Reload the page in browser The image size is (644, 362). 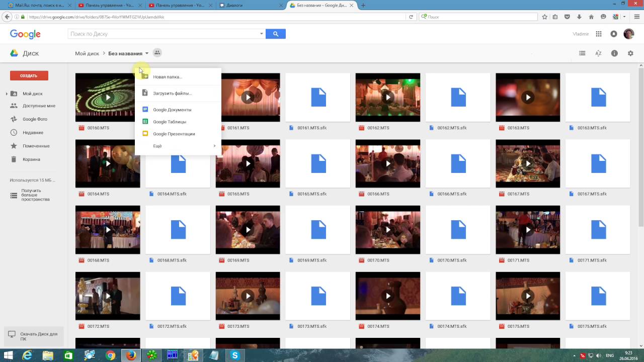point(411,17)
